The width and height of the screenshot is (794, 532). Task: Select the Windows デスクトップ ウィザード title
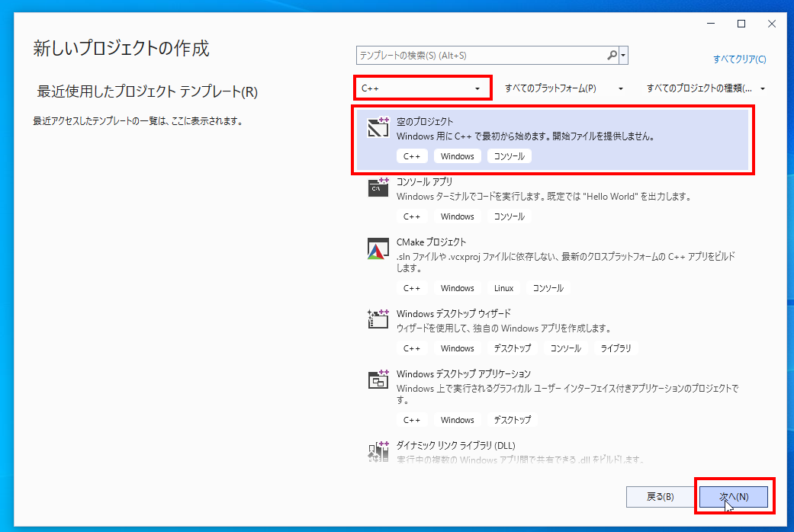pyautogui.click(x=453, y=313)
